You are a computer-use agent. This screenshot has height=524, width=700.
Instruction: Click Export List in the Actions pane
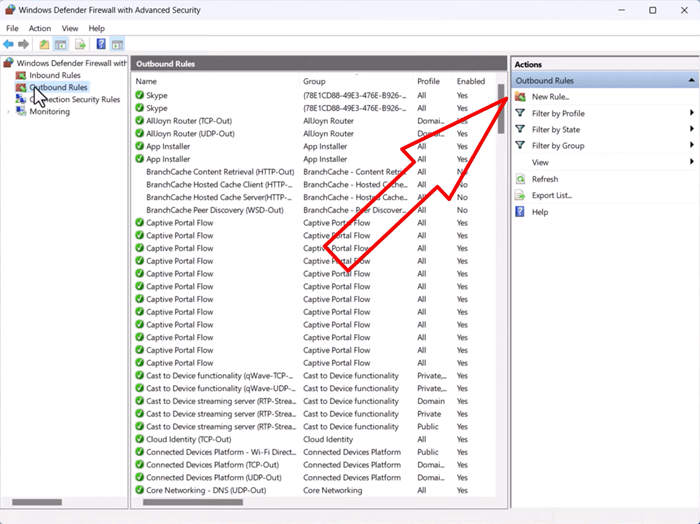pyautogui.click(x=551, y=195)
